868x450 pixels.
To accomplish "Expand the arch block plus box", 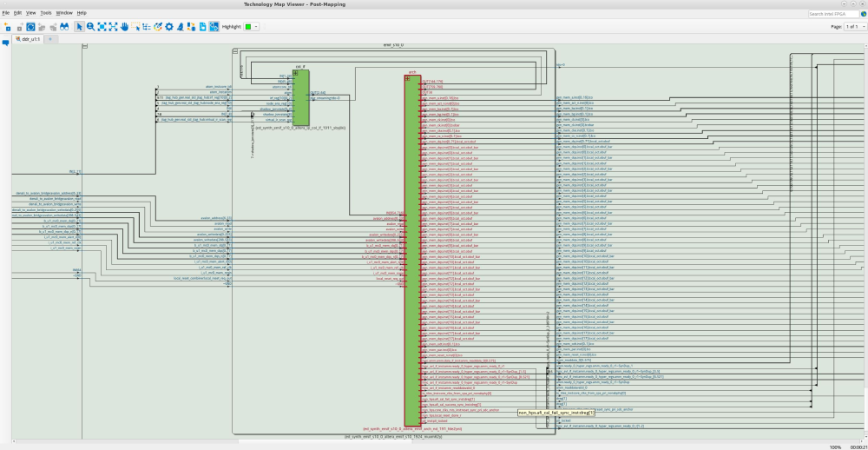I will pyautogui.click(x=408, y=78).
